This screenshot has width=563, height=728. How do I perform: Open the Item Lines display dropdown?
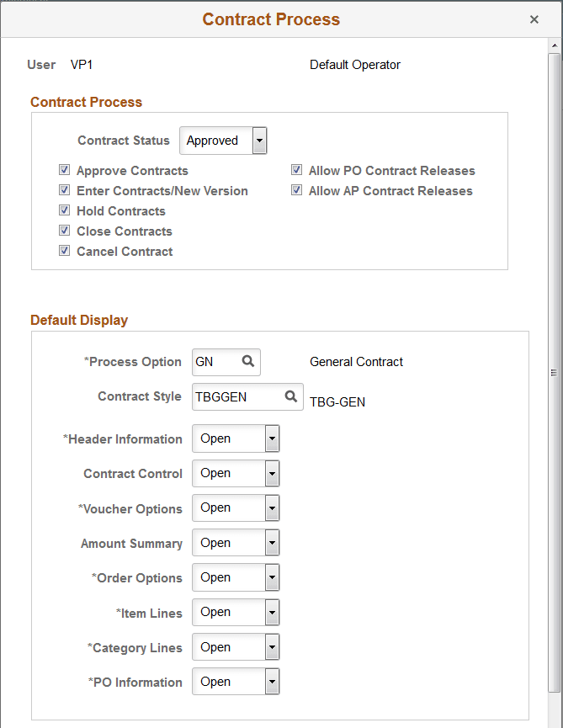pos(271,612)
